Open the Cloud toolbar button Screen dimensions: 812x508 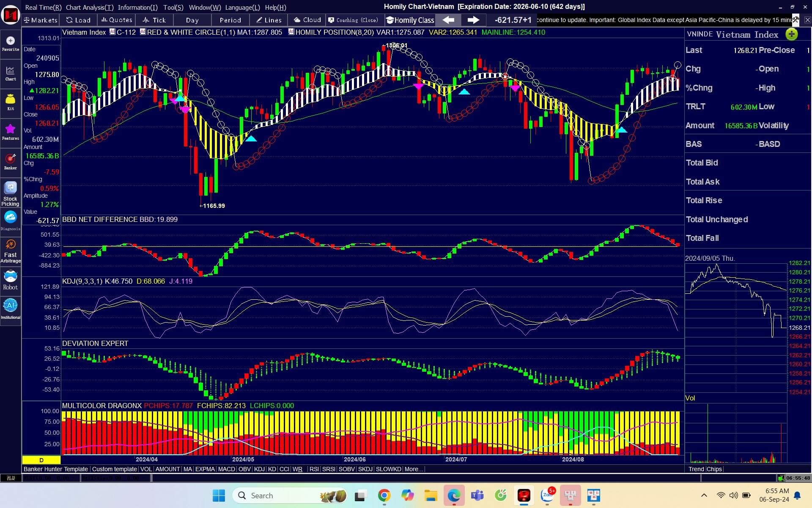coord(307,20)
